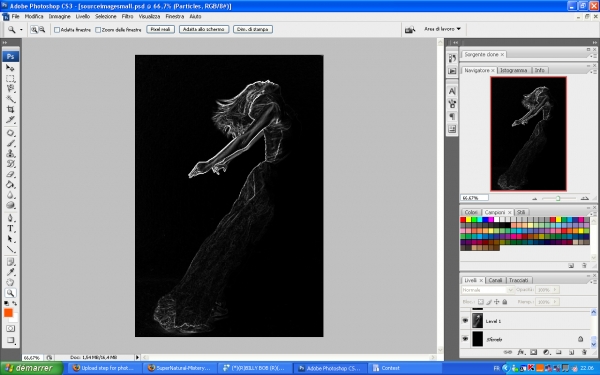
Task: Toggle Quick Mask mode
Action: (10, 329)
